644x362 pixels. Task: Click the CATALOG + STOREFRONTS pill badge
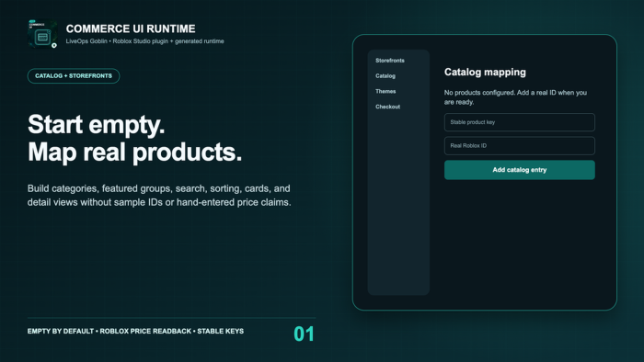74,76
